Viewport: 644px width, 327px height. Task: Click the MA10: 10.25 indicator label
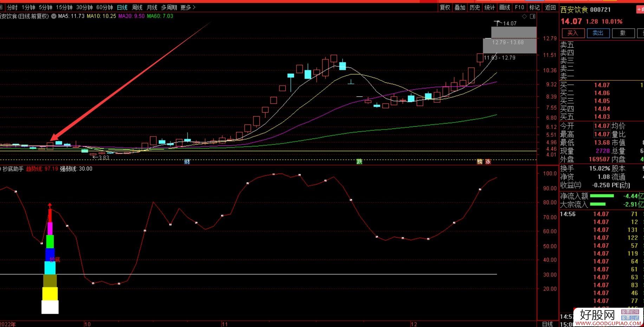click(x=101, y=16)
